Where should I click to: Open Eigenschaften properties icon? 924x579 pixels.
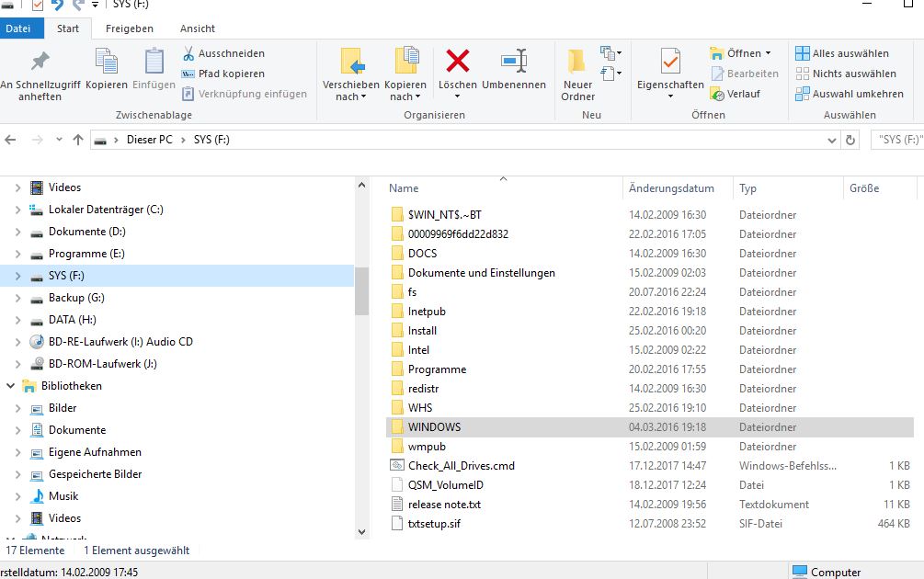point(670,62)
